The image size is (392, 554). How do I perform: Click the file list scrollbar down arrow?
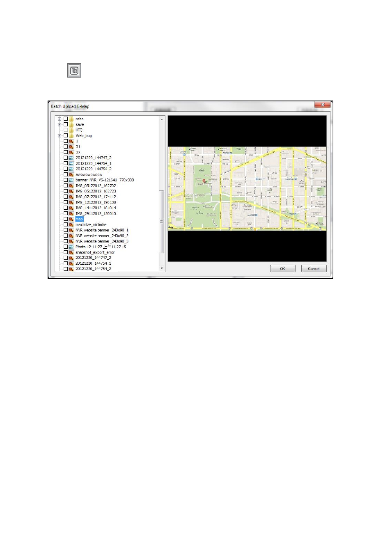coord(162,268)
